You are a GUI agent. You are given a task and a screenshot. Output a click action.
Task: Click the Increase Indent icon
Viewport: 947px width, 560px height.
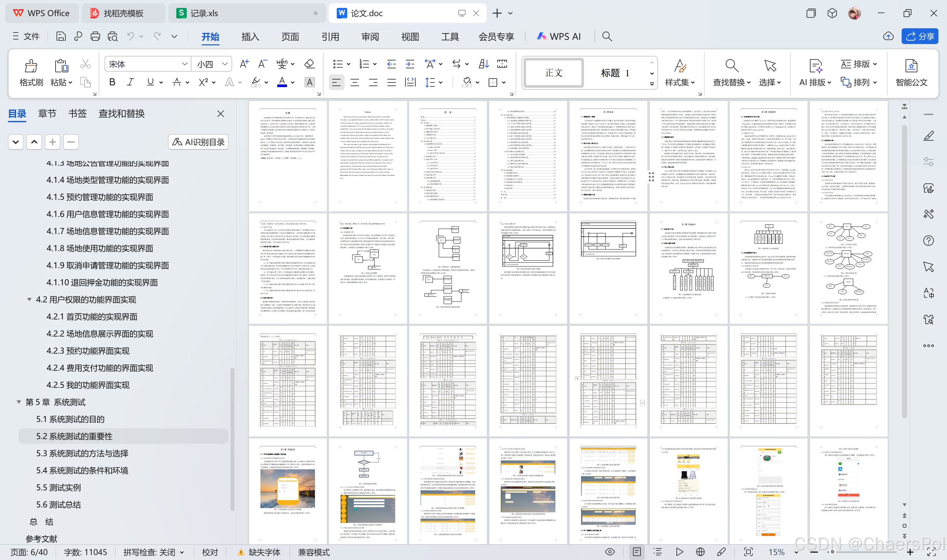tap(410, 64)
